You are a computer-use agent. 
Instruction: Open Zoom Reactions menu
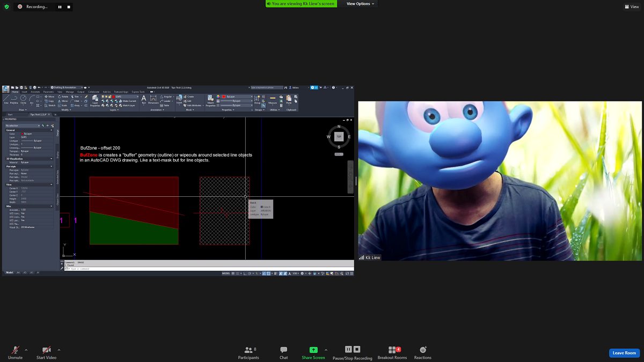click(422, 352)
